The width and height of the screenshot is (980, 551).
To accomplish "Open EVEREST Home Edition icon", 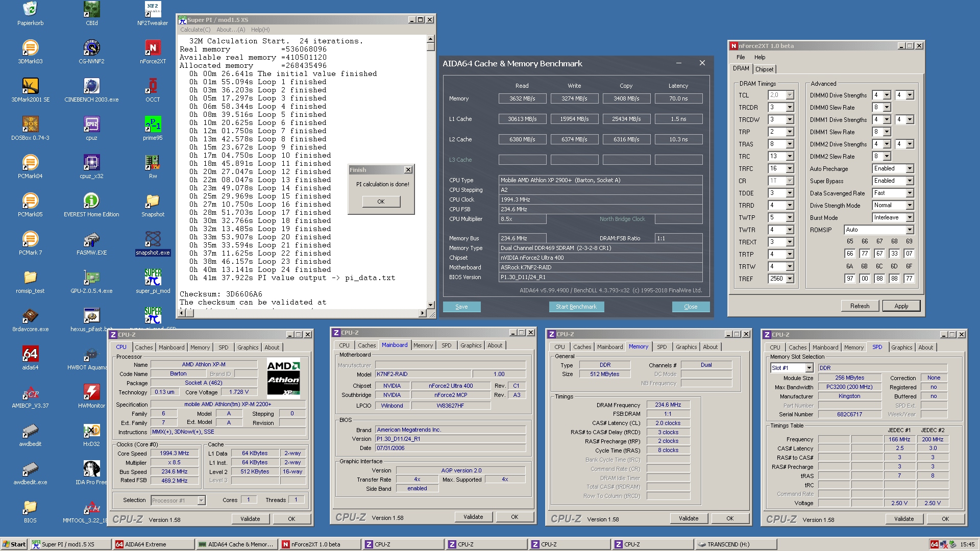I will 91,205.
